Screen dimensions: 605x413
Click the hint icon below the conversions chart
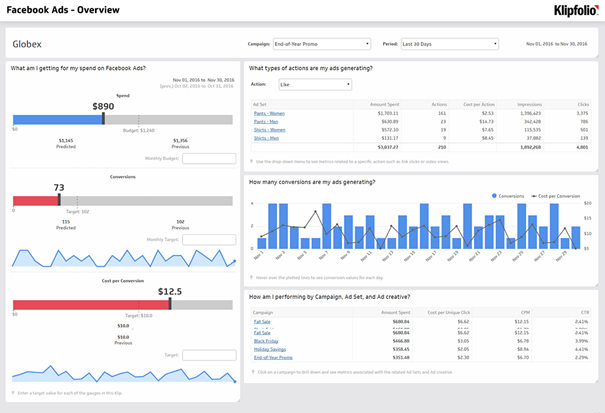tap(251, 276)
